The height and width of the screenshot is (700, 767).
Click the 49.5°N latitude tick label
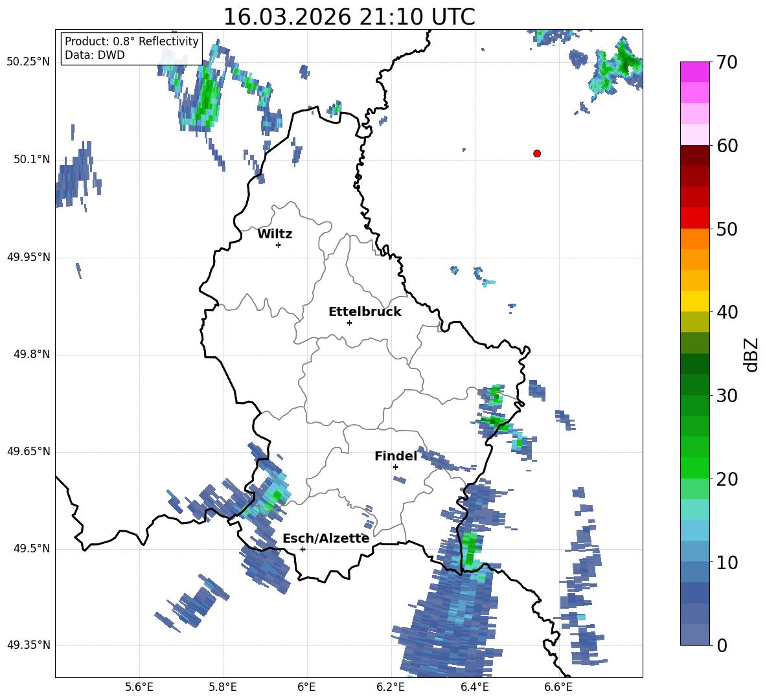tap(32, 548)
